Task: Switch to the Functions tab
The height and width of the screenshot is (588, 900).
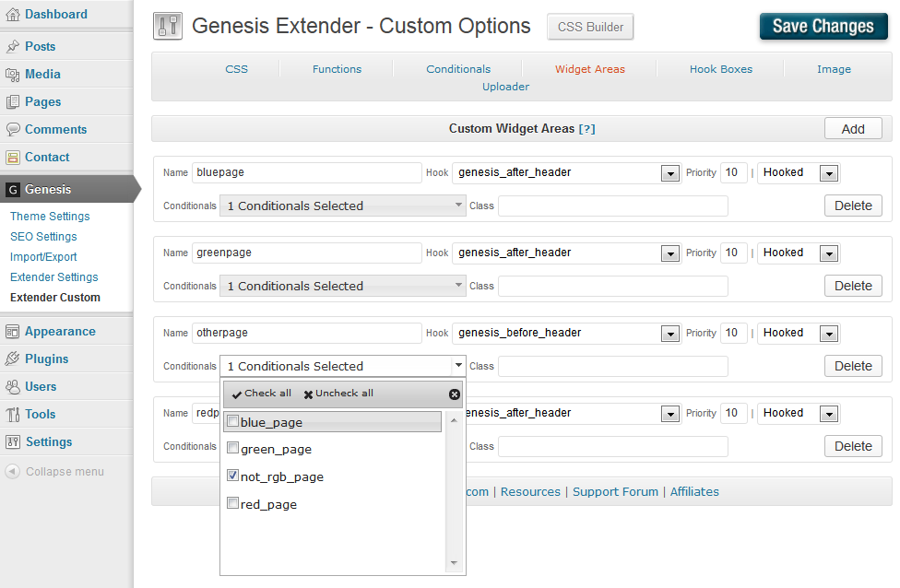Action: (x=337, y=69)
